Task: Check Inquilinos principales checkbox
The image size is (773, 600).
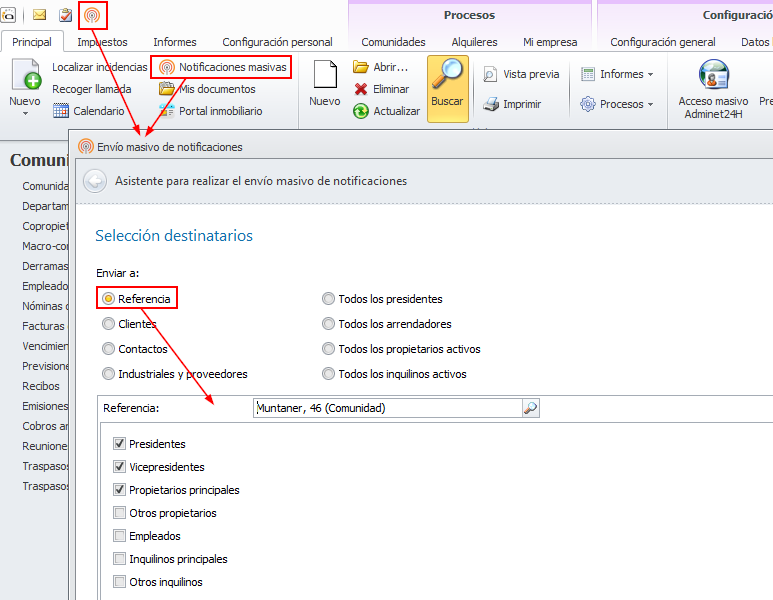Action: click(119, 559)
